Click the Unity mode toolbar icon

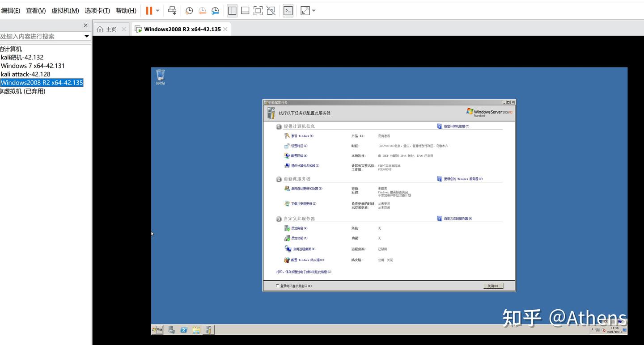(271, 11)
